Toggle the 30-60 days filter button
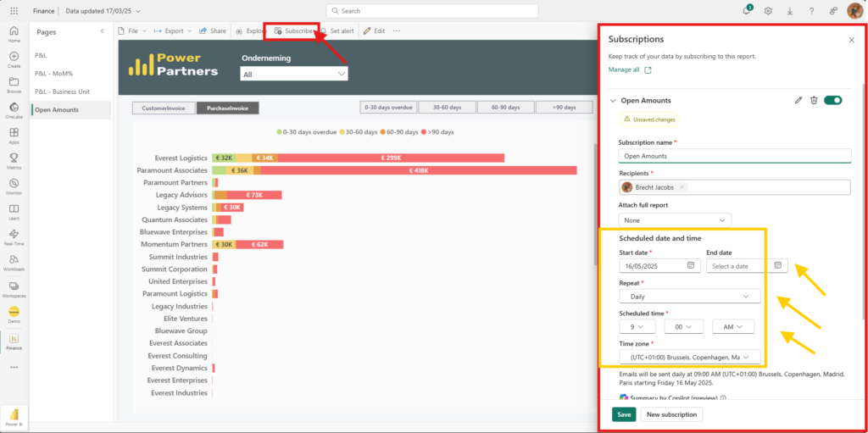This screenshot has height=433, width=868. (448, 108)
